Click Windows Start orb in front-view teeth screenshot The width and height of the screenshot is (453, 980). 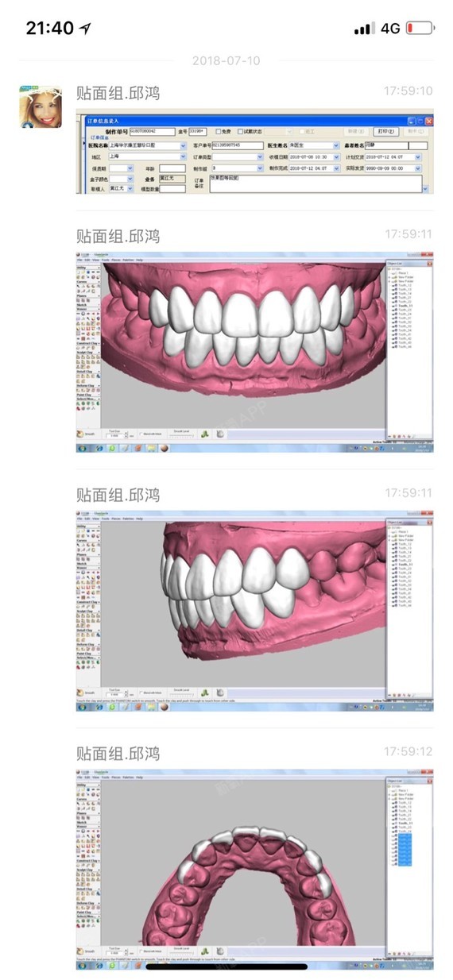[82, 448]
